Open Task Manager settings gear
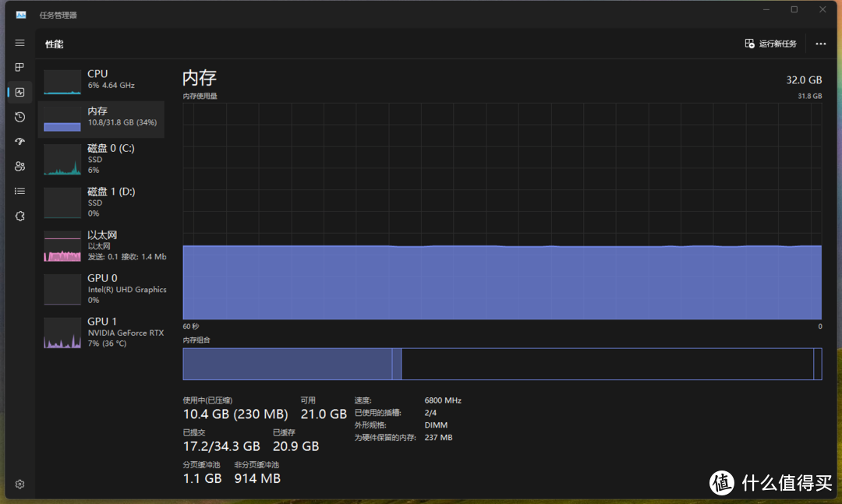 coord(19,485)
